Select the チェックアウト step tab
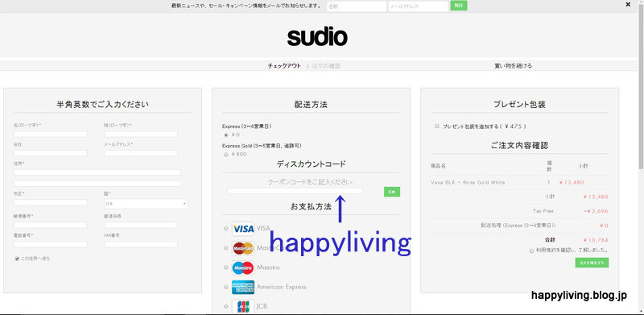This screenshot has width=644, height=315. point(284,66)
